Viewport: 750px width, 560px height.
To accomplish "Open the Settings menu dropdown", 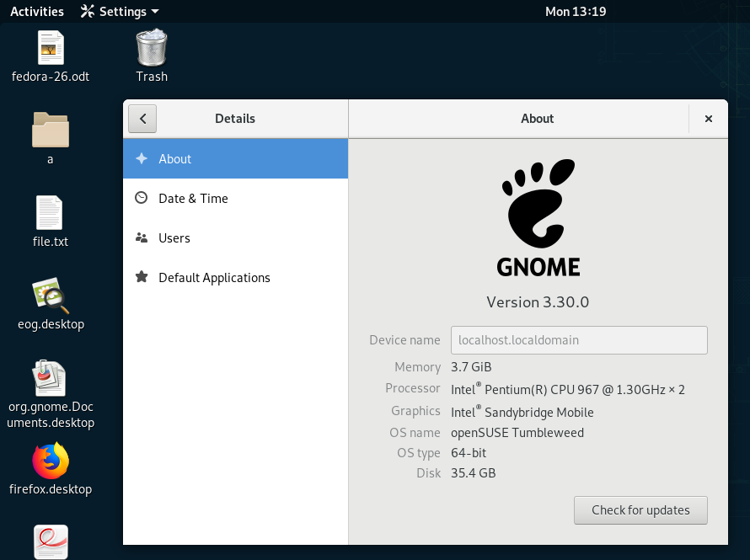I will pos(119,11).
